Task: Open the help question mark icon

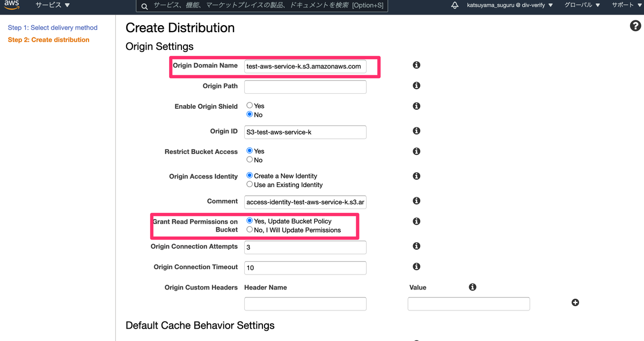Action: [635, 26]
